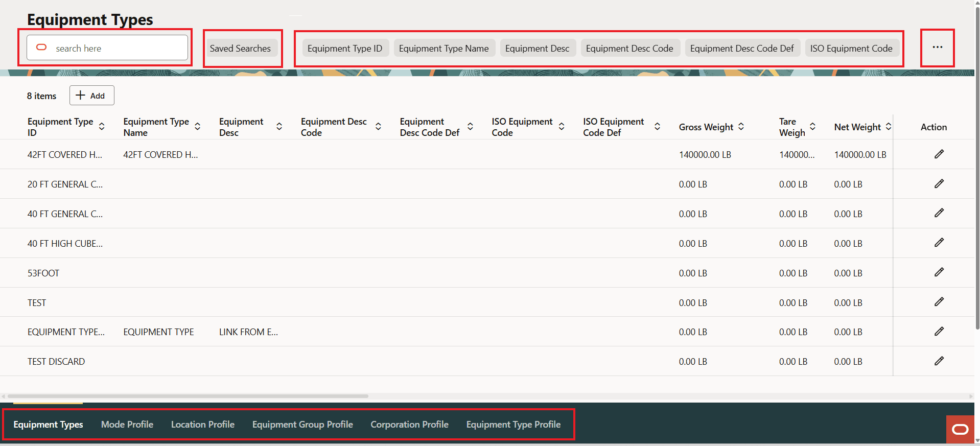Focus the search here input field

coord(107,48)
